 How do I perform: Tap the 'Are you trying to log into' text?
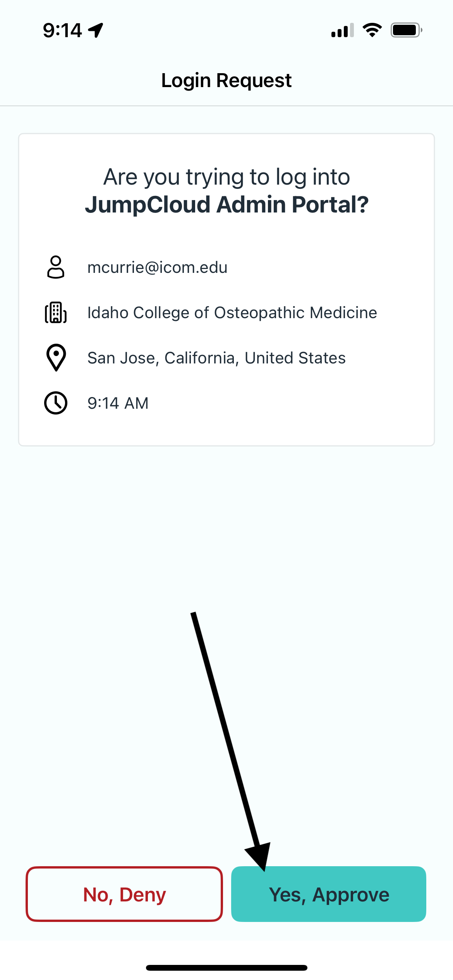click(x=227, y=177)
